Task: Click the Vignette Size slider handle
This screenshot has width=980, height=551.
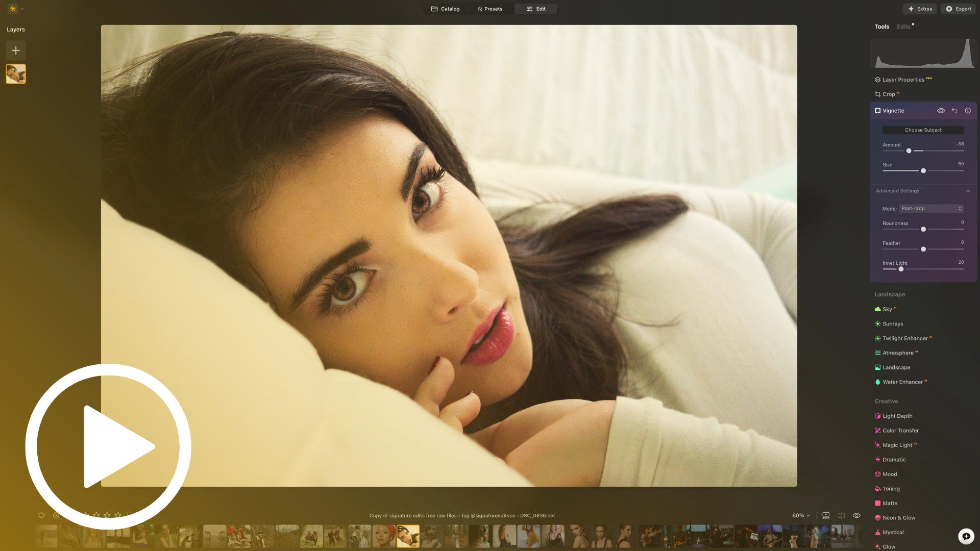Action: click(x=923, y=171)
